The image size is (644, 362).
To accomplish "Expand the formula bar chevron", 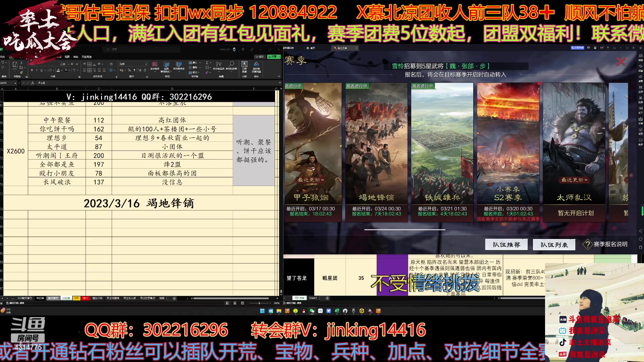I will pyautogui.click(x=280, y=82).
